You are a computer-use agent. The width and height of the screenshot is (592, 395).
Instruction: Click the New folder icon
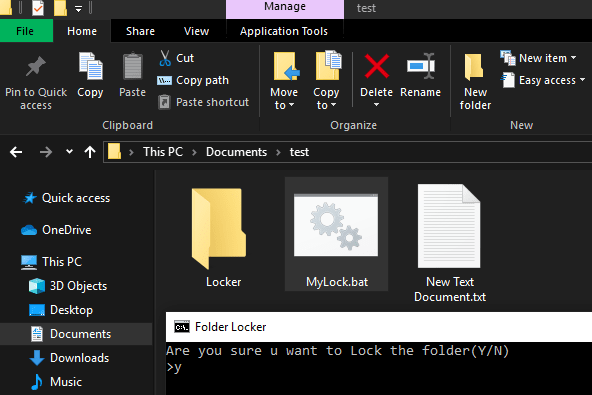(x=474, y=67)
